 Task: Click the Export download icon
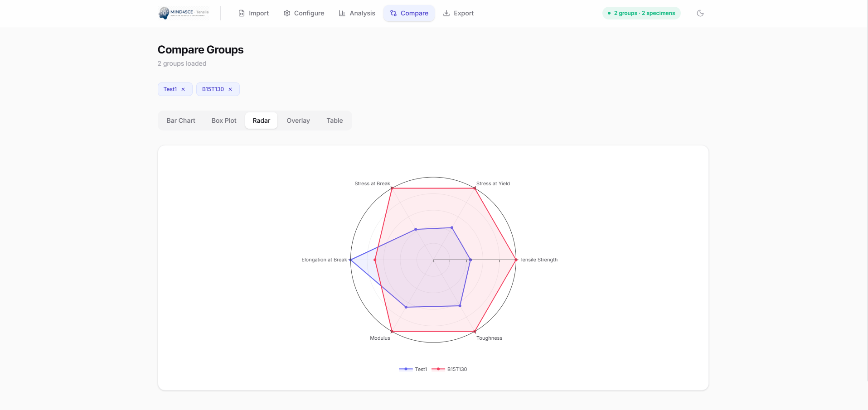click(446, 13)
